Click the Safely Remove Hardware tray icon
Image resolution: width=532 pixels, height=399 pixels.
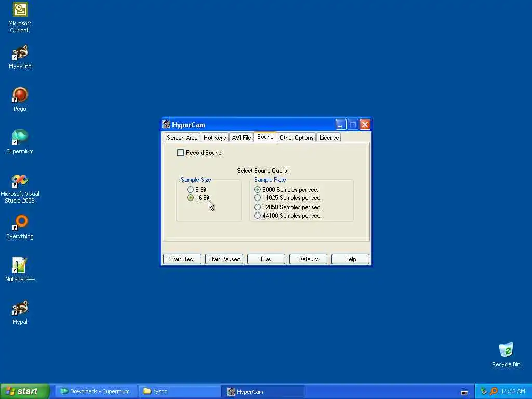484,391
